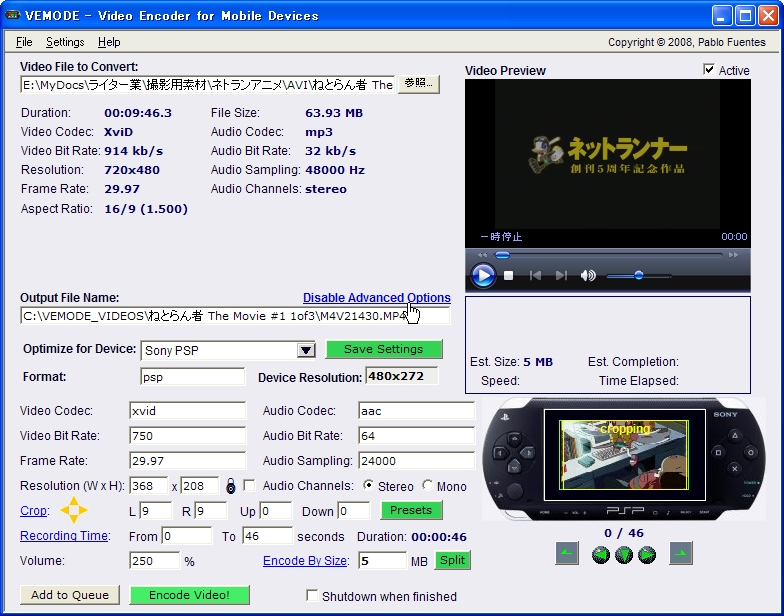Click the Format field showing psp

(x=193, y=376)
